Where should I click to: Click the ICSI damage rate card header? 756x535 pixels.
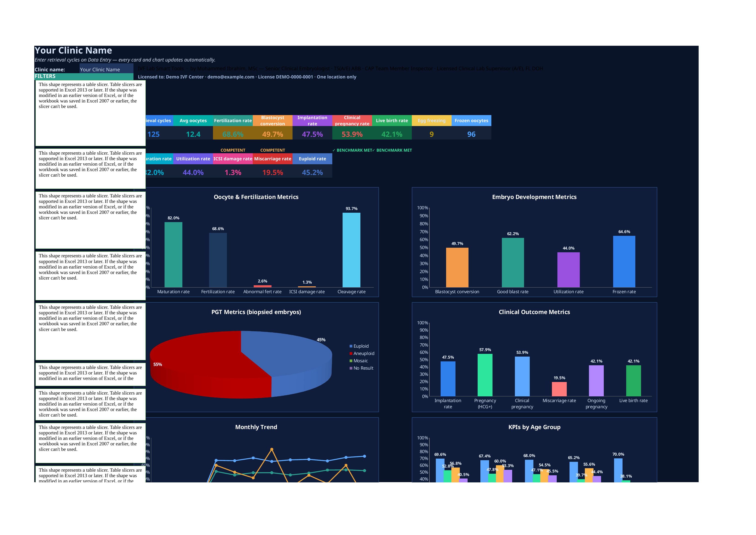click(x=233, y=159)
